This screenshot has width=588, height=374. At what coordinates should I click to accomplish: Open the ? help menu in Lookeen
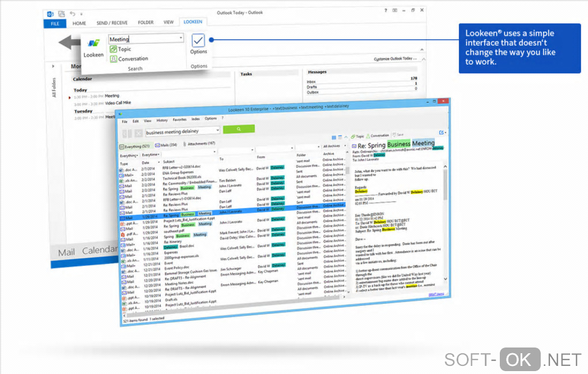coord(223,118)
